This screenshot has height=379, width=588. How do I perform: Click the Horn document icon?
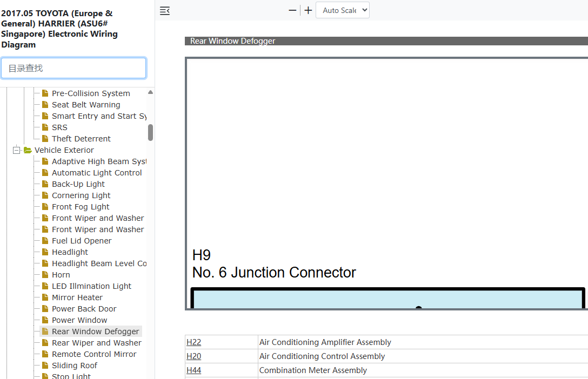point(45,274)
